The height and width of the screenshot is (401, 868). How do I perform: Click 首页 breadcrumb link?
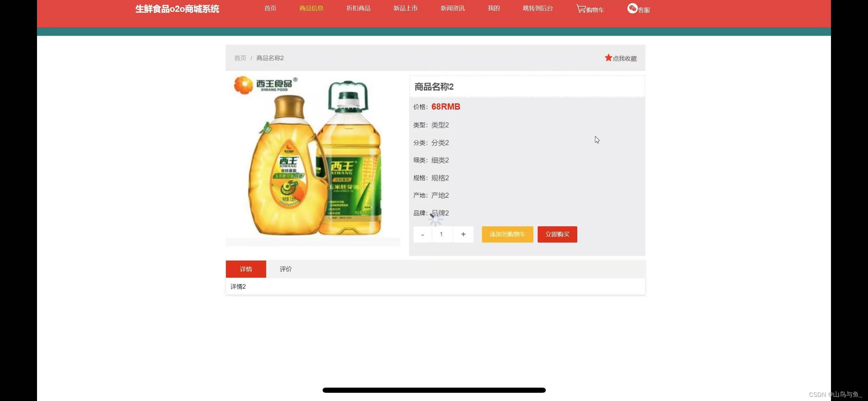pyautogui.click(x=240, y=58)
